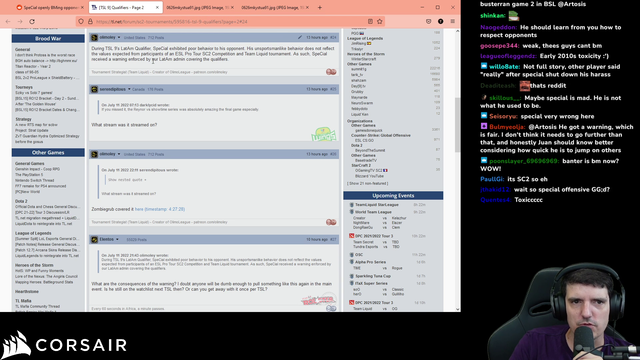Click 'Dota 2' heading in left sidebar
Image resolution: width=640 pixels, height=360 pixels.
(21, 201)
